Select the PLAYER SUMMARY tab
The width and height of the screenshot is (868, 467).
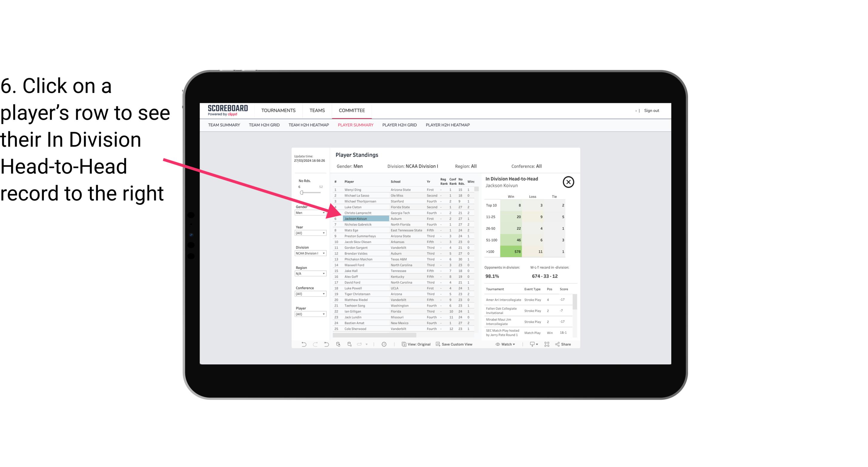point(355,125)
